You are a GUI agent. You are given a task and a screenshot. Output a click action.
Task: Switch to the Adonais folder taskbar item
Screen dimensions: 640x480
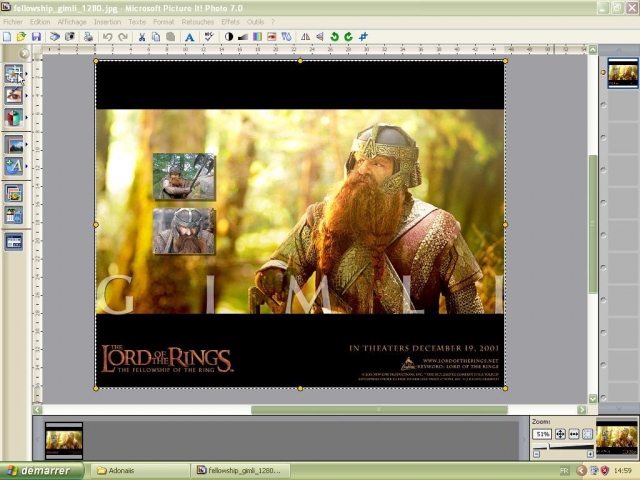(x=140, y=471)
